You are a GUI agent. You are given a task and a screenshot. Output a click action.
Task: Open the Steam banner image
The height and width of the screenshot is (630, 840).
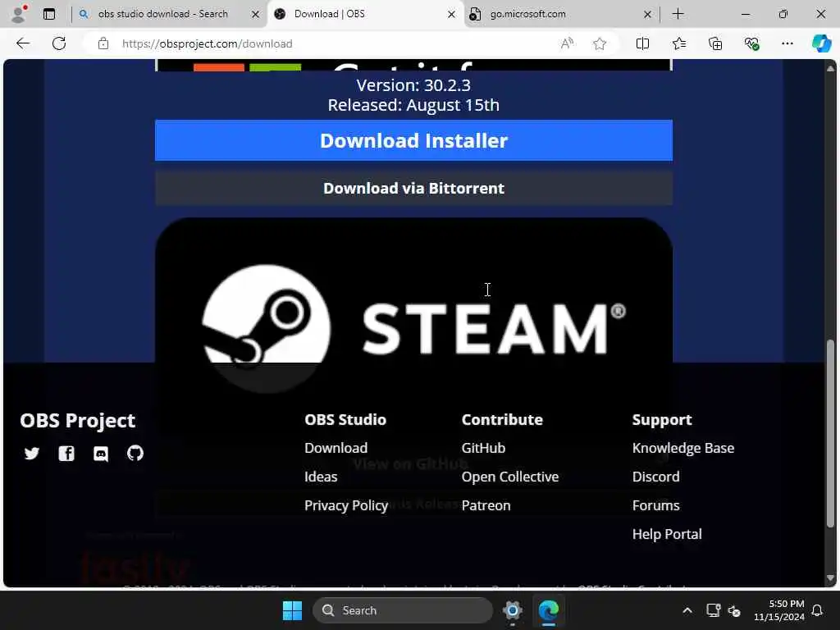(x=413, y=305)
